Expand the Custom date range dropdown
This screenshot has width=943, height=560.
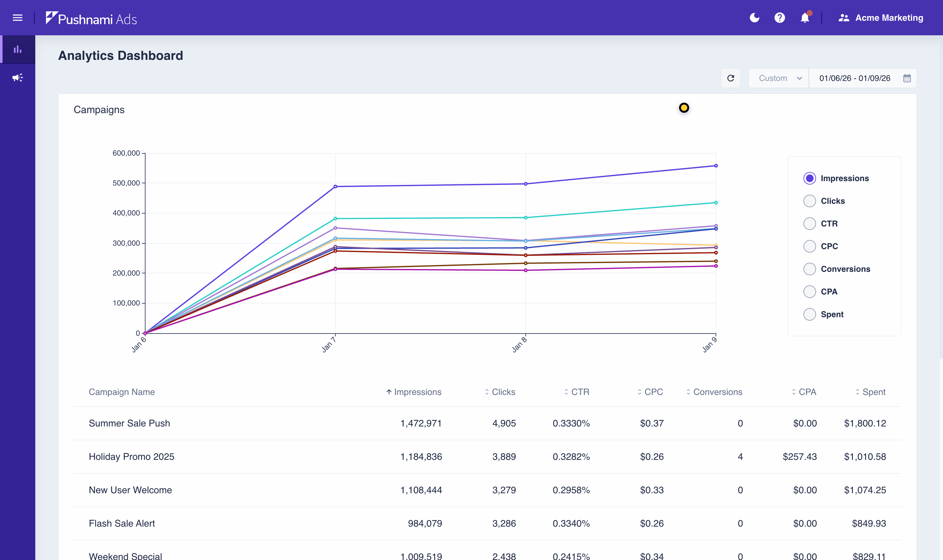779,78
